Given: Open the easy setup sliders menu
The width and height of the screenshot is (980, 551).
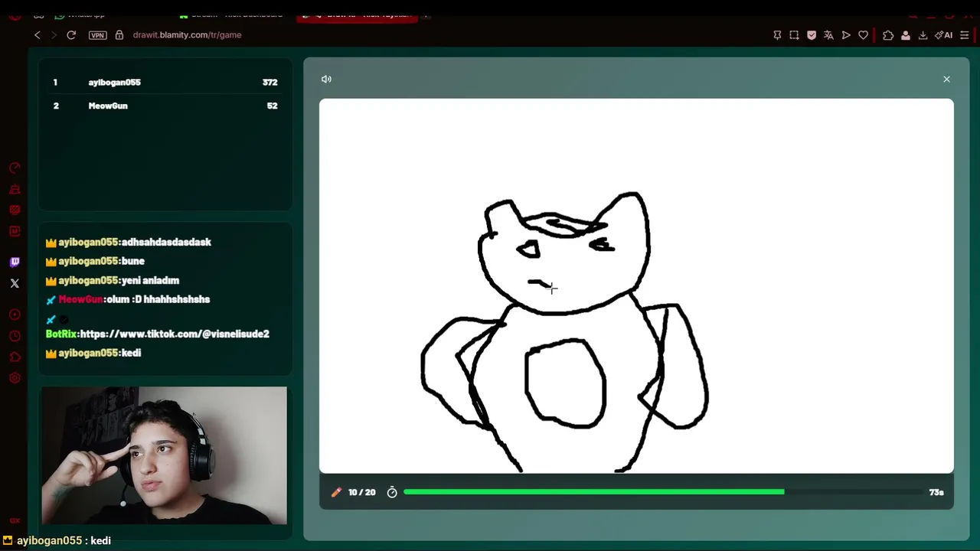Looking at the screenshot, I should tap(965, 35).
